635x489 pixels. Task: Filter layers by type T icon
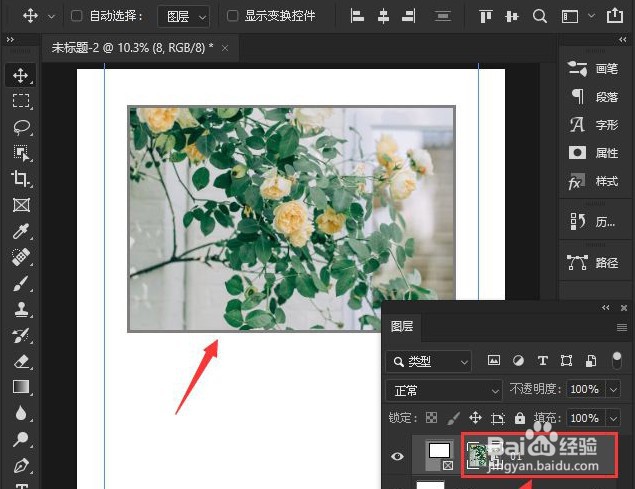tap(543, 361)
